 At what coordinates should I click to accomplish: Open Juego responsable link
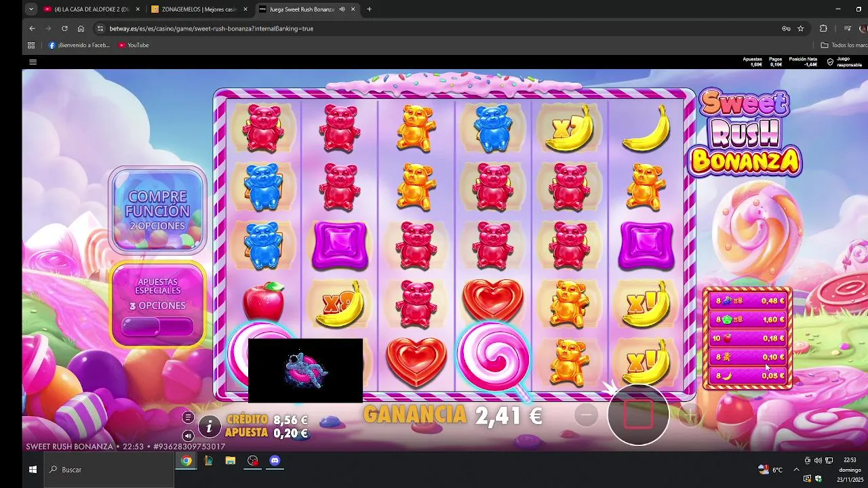point(845,62)
